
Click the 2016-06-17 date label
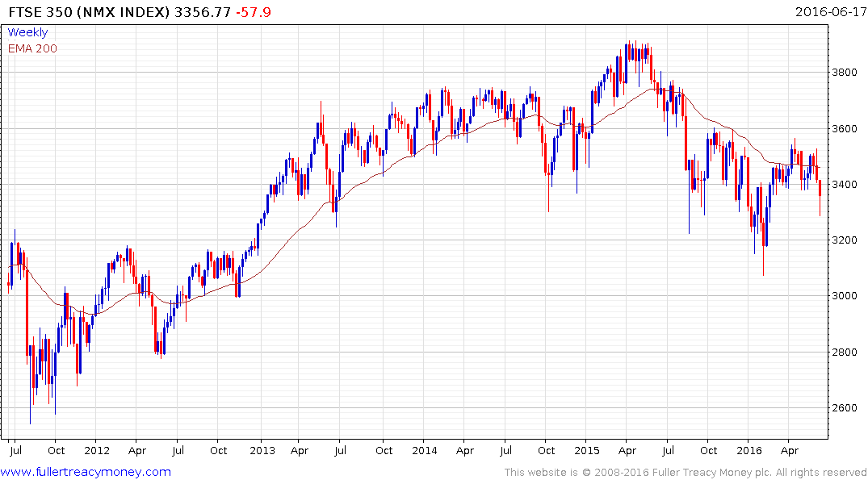point(831,12)
